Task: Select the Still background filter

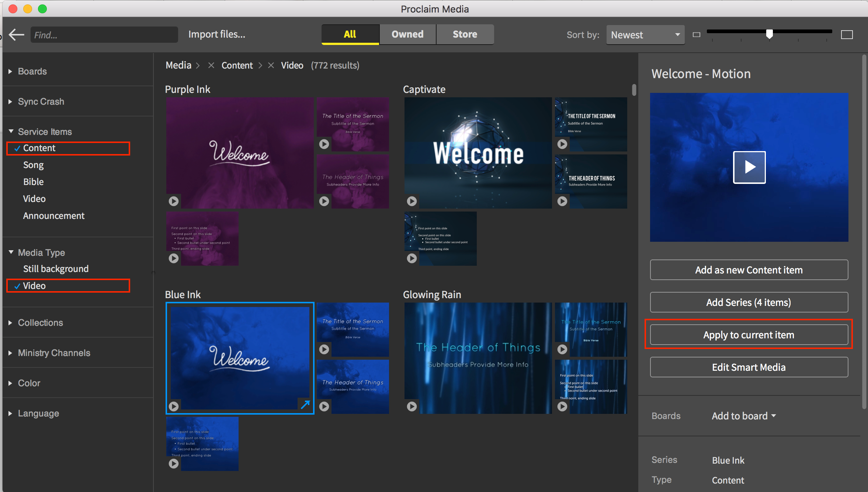Action: pyautogui.click(x=56, y=269)
